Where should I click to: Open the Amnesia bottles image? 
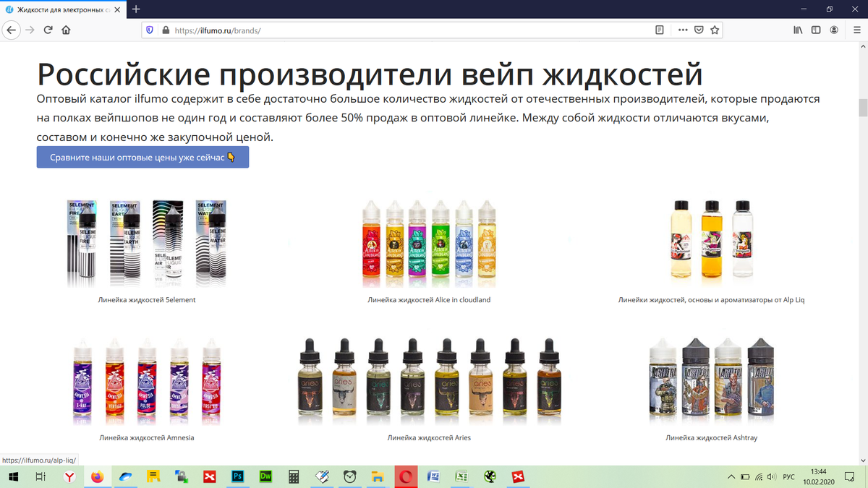(147, 382)
